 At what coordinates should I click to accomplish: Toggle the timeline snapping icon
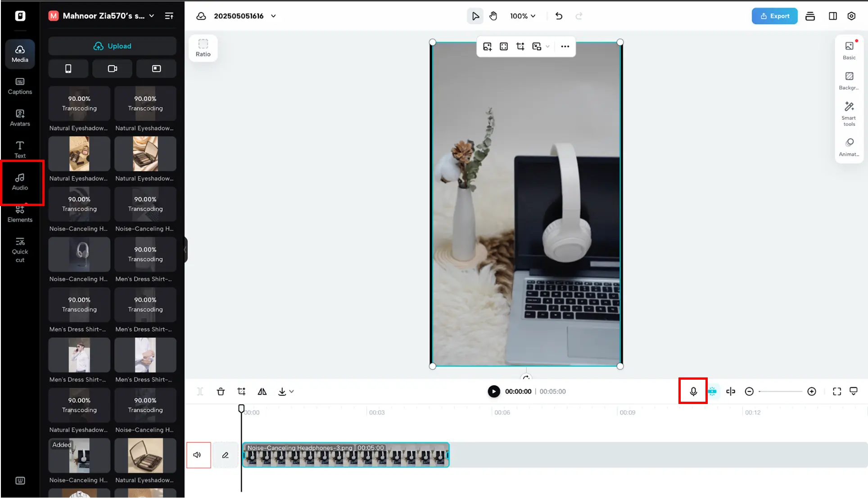click(x=712, y=391)
